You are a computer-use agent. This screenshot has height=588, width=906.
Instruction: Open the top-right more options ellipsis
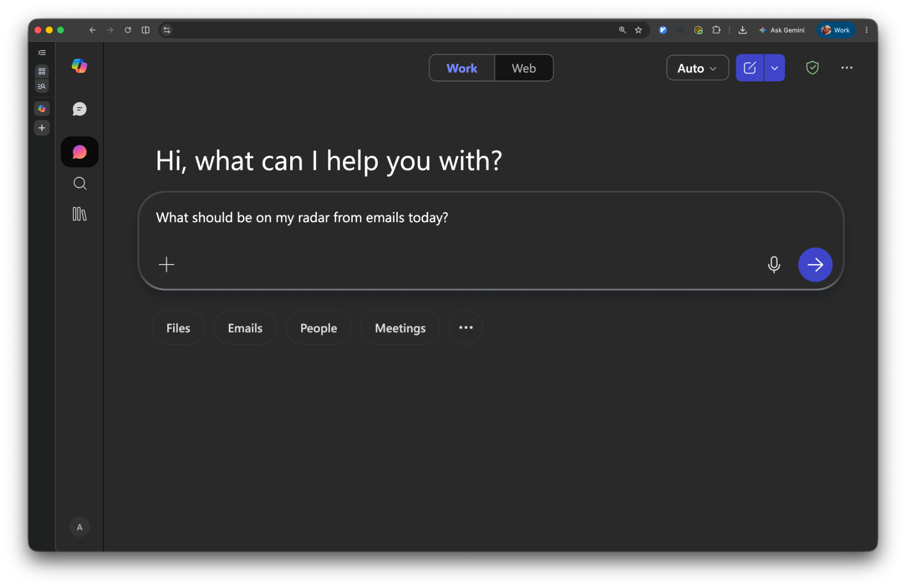(x=847, y=68)
